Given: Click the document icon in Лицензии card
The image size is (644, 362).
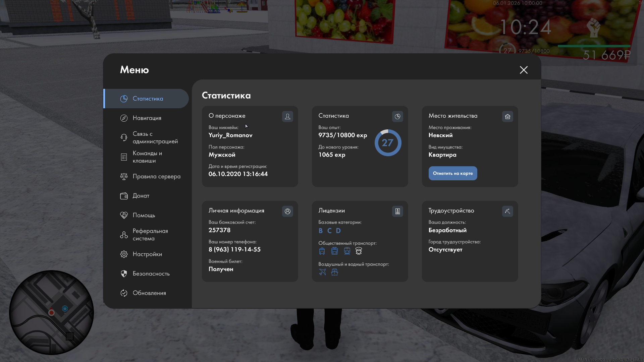Looking at the screenshot, I should (x=397, y=211).
